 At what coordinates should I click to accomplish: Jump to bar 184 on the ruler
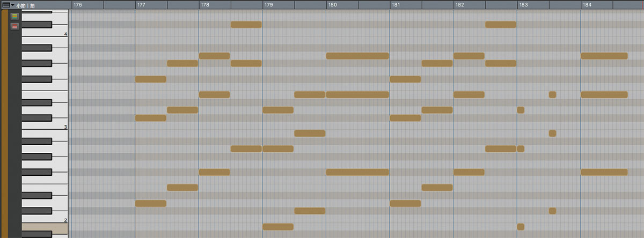point(587,4)
